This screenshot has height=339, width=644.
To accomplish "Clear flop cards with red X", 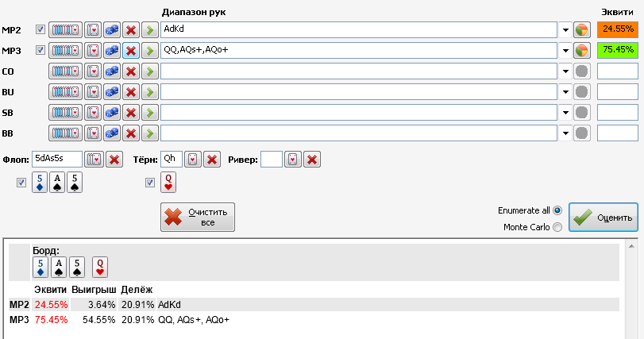I will coord(114,160).
